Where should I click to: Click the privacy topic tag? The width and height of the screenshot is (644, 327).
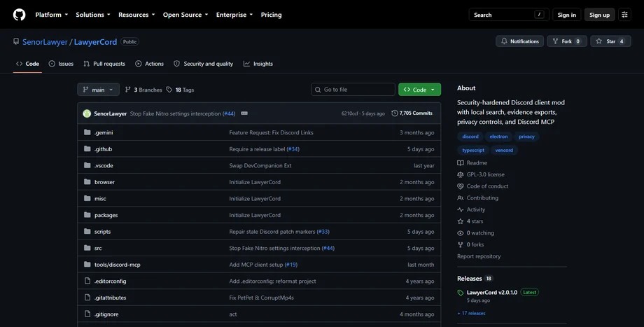coord(526,137)
